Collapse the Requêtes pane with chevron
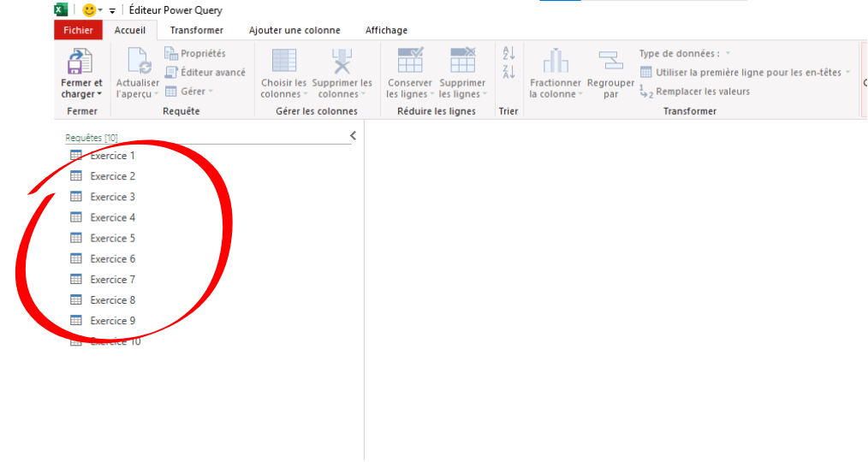The height and width of the screenshot is (462, 868). point(353,136)
